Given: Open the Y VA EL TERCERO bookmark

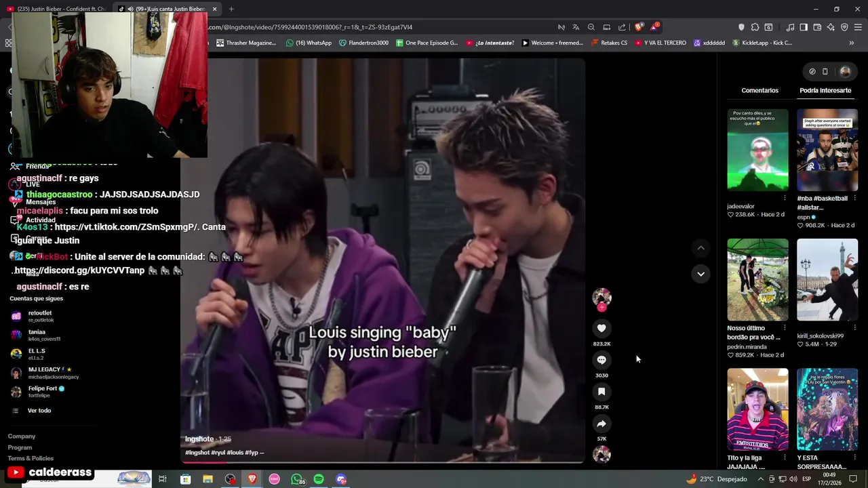Looking at the screenshot, I should point(660,43).
